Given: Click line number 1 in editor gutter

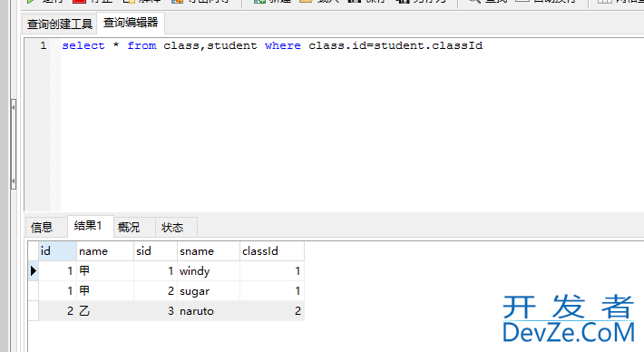Looking at the screenshot, I should (x=44, y=45).
